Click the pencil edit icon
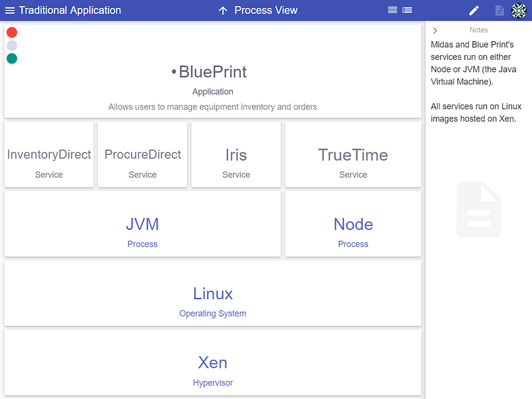Image resolution: width=532 pixels, height=399 pixels. pos(474,11)
